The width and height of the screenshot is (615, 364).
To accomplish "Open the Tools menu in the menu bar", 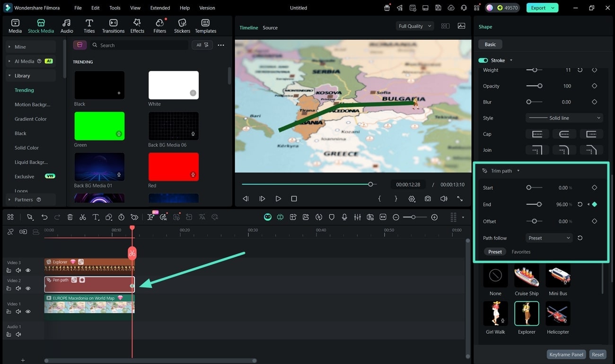I will click(114, 8).
